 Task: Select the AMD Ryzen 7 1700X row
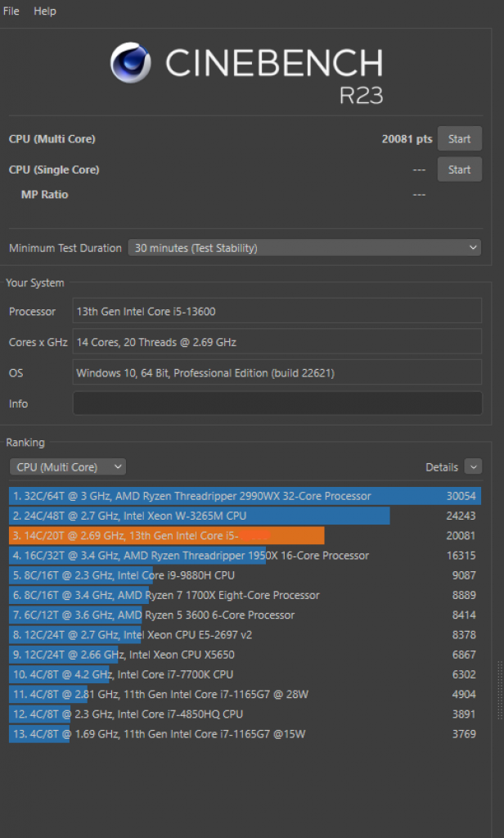pos(245,595)
